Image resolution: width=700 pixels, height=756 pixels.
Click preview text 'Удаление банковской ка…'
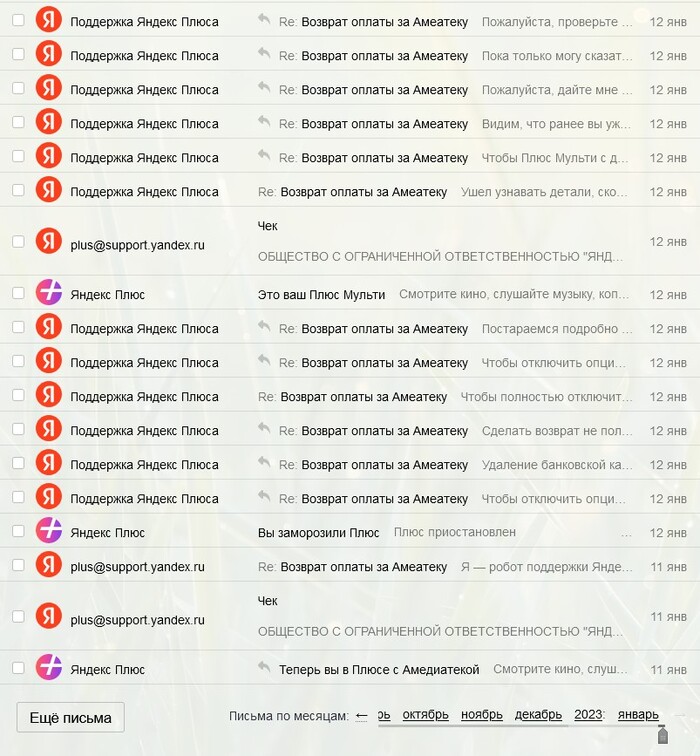[x=557, y=465]
